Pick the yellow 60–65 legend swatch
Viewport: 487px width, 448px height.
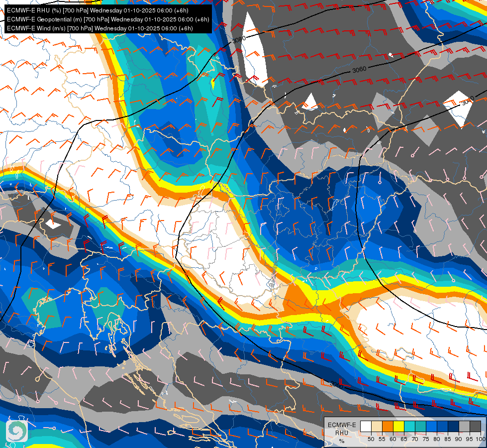point(399,426)
